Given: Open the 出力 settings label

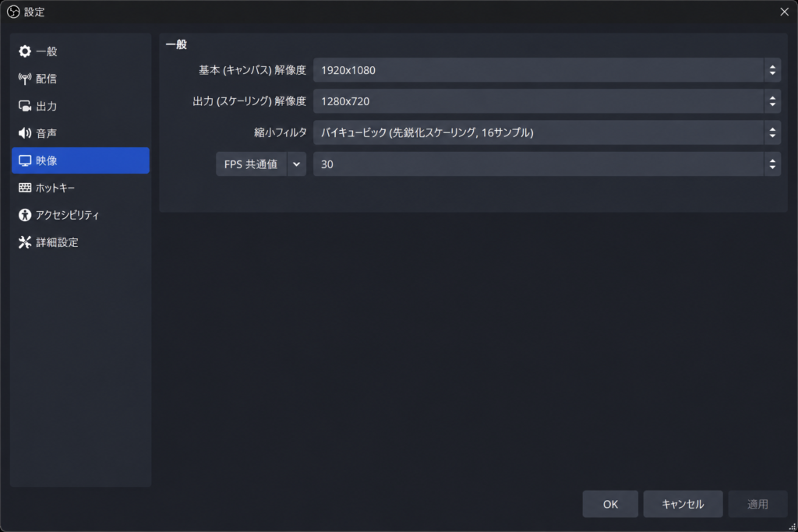Looking at the screenshot, I should pos(46,106).
